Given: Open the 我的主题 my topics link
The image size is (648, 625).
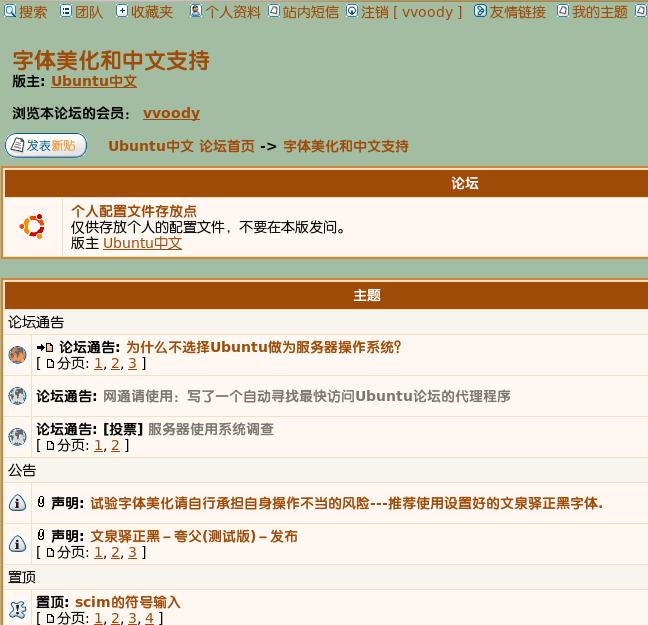Looking at the screenshot, I should pos(600,12).
